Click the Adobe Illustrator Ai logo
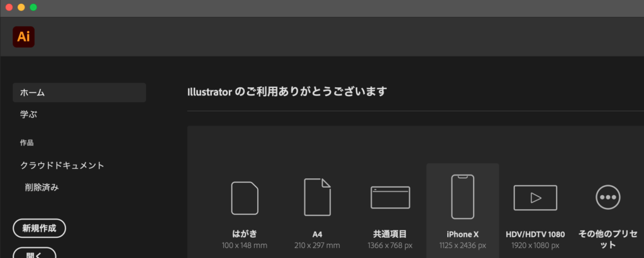Viewport: 644px width, 258px height. (23, 37)
